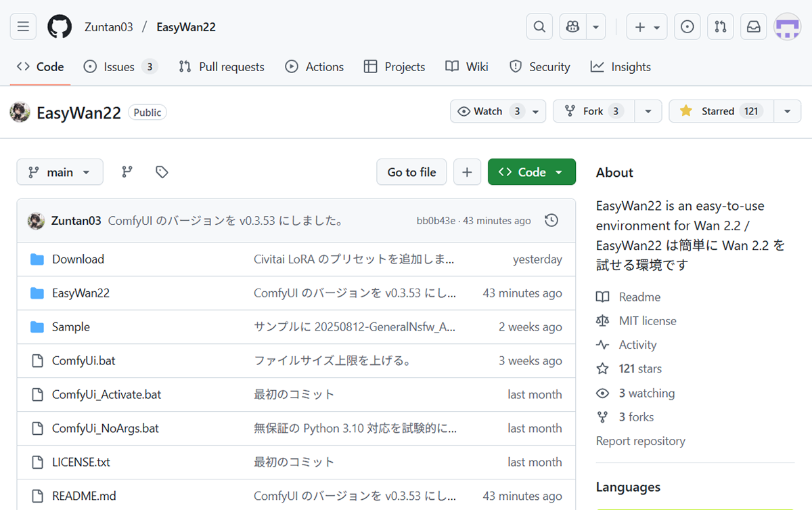812x510 pixels.
Task: Switch to the Issues tab
Action: [119, 66]
